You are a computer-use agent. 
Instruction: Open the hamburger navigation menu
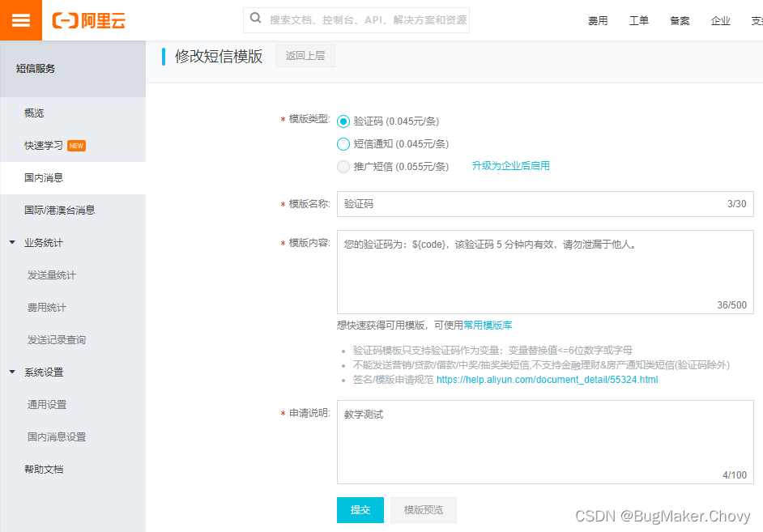(20, 20)
